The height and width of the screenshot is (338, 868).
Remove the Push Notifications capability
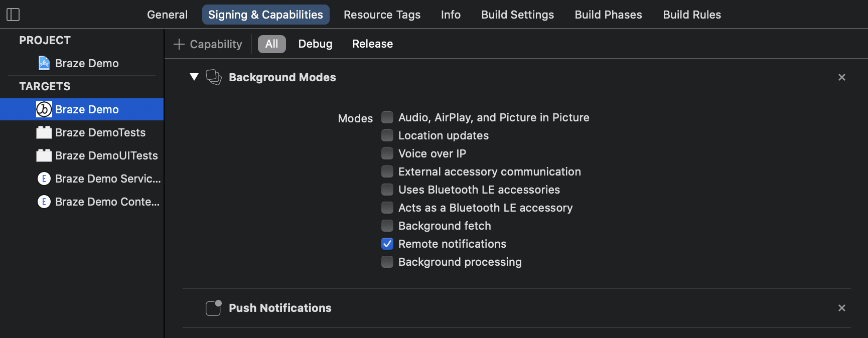[841, 308]
